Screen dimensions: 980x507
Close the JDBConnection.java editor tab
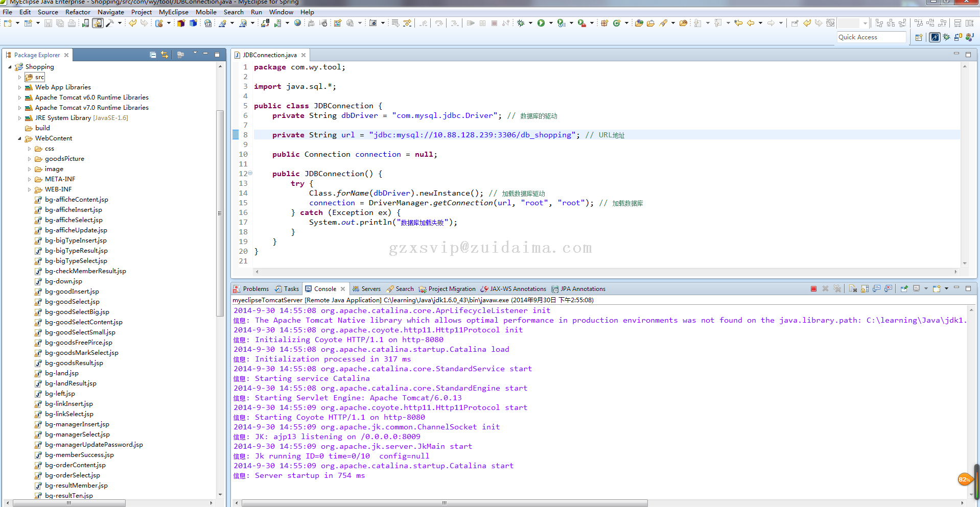pyautogui.click(x=304, y=55)
